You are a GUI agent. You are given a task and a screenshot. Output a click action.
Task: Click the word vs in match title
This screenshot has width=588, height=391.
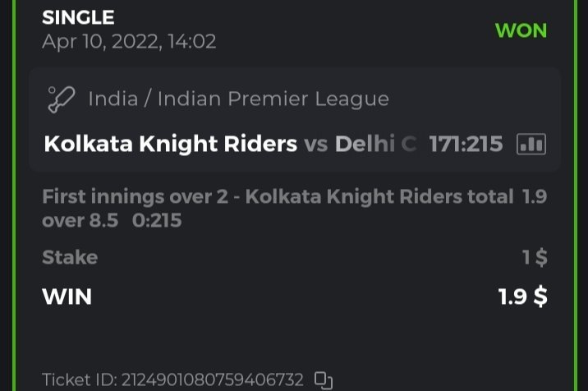(316, 145)
